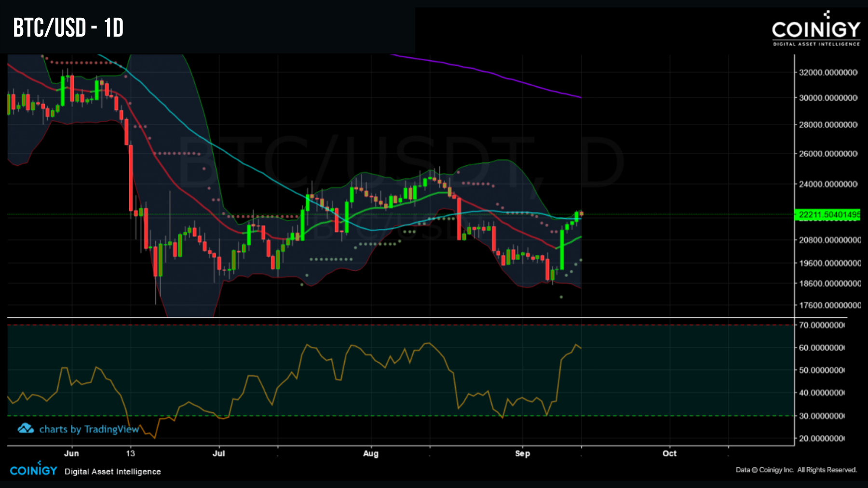
Task: Toggle the red overbought dashed line at 70
Action: point(338,326)
